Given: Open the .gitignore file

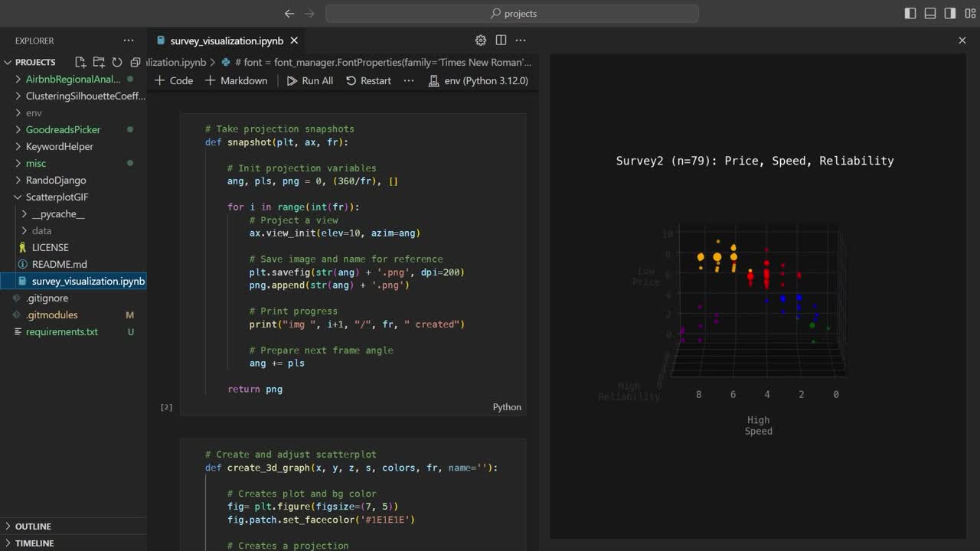Looking at the screenshot, I should coord(73,298).
